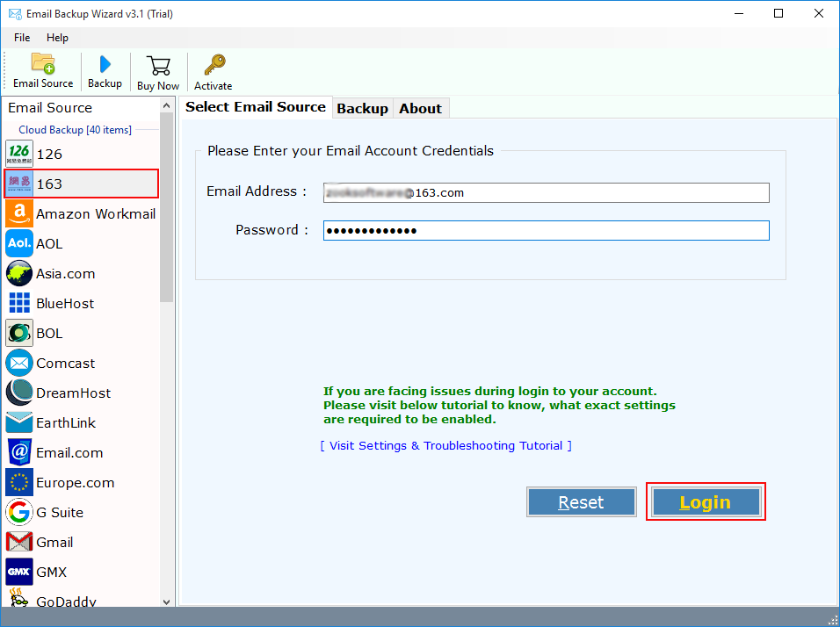Image resolution: width=840 pixels, height=627 pixels.
Task: Pick the G Suite Google icon
Action: point(19,513)
